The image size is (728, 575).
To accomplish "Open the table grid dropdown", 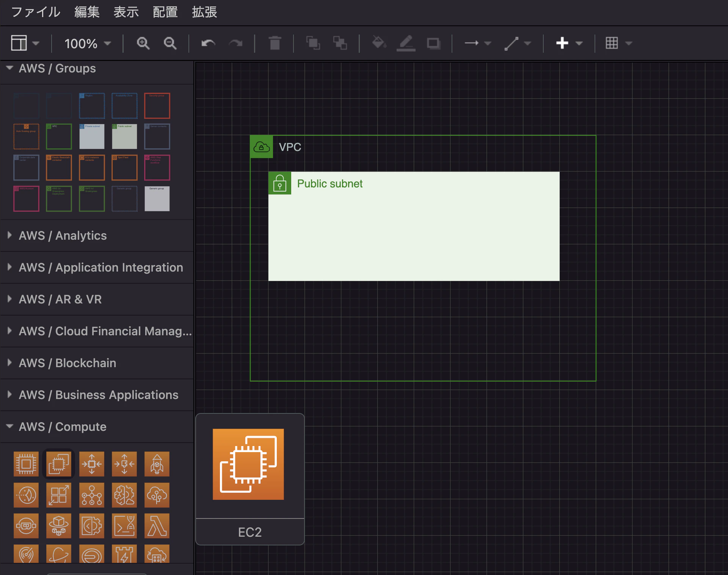I will [x=619, y=43].
